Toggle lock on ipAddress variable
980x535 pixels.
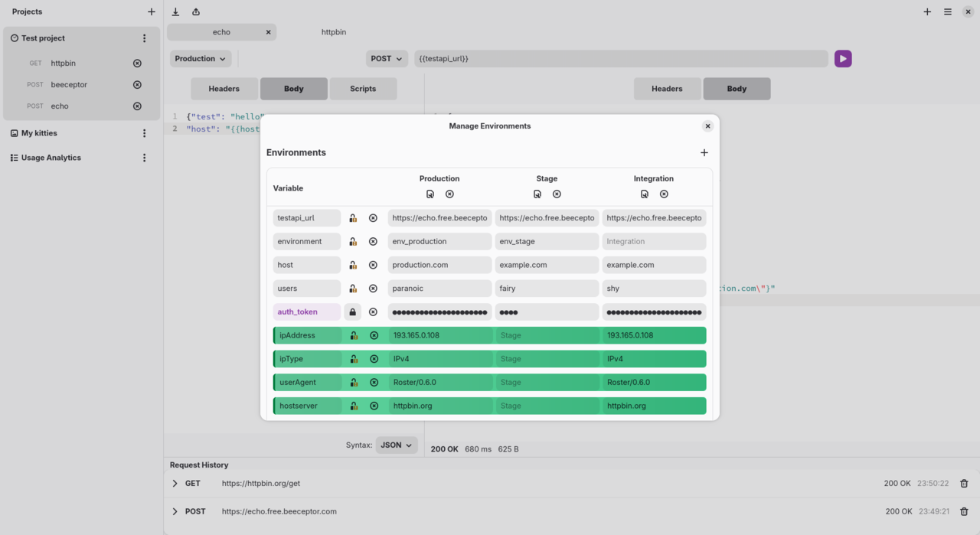(354, 335)
